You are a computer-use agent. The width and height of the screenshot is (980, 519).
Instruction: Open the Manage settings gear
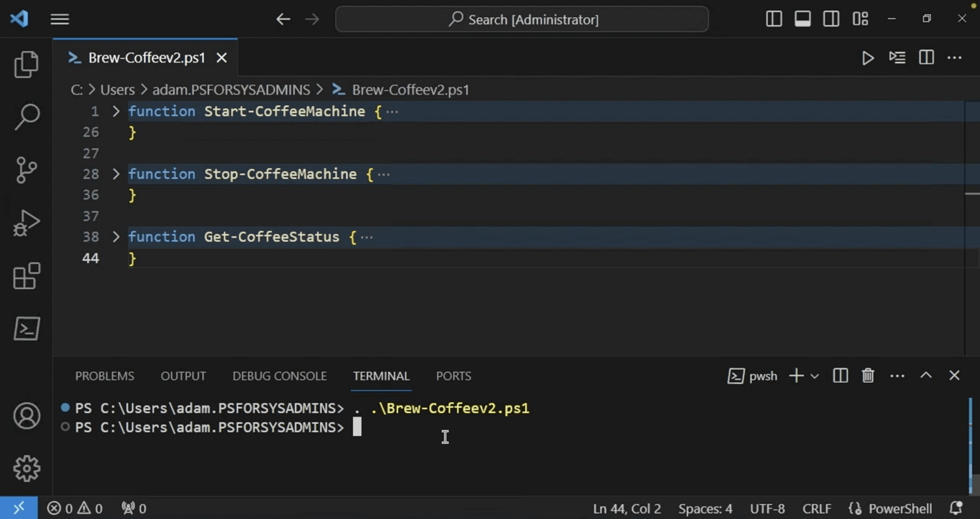click(27, 468)
